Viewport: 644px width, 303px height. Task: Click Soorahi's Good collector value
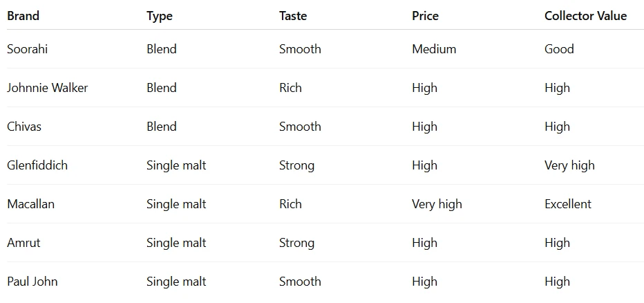pyautogui.click(x=559, y=49)
